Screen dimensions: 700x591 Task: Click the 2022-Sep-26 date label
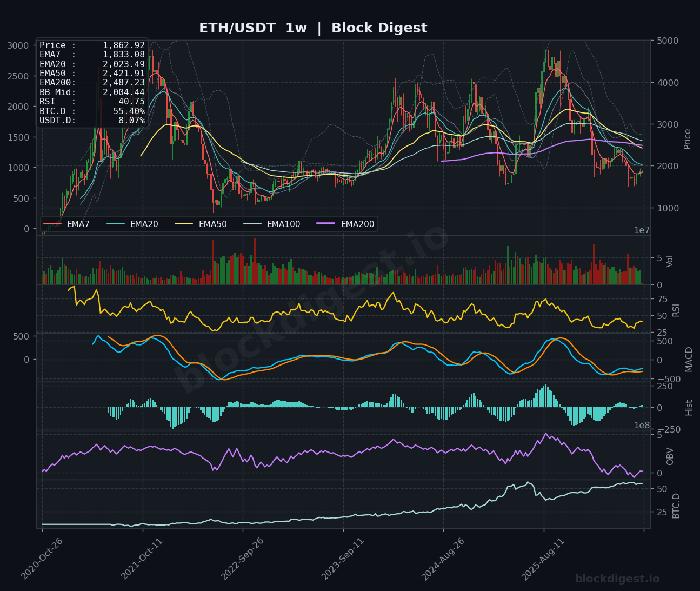tap(242, 559)
